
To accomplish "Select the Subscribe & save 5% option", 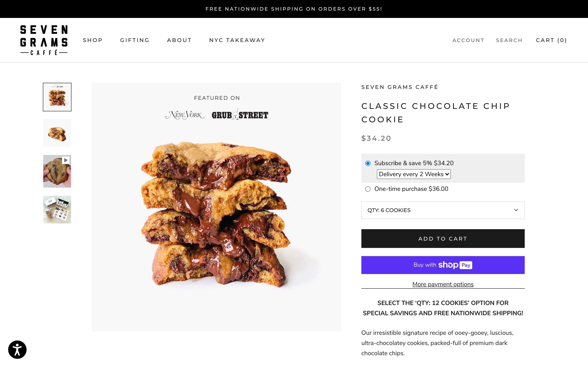I will coord(368,163).
